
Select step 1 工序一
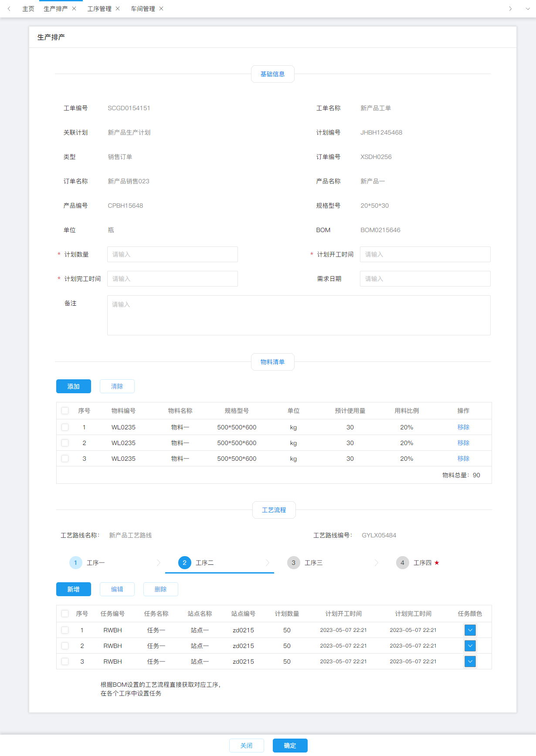[x=87, y=563]
